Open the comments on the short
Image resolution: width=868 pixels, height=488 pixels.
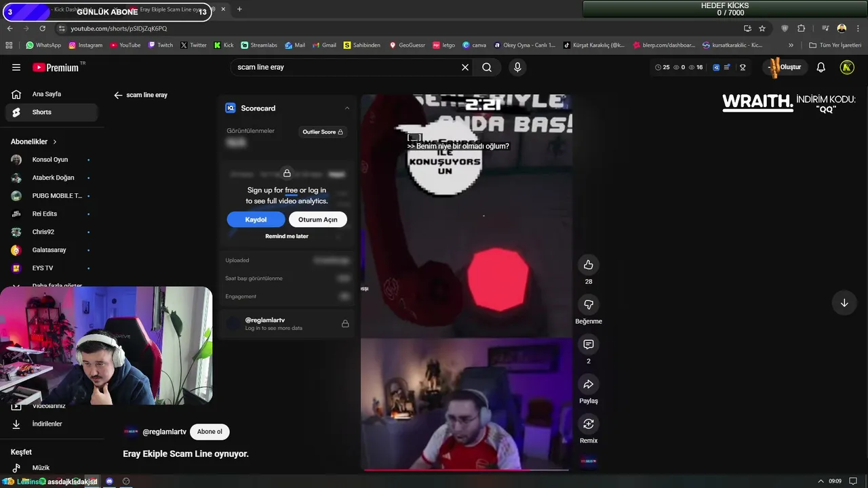pos(589,344)
